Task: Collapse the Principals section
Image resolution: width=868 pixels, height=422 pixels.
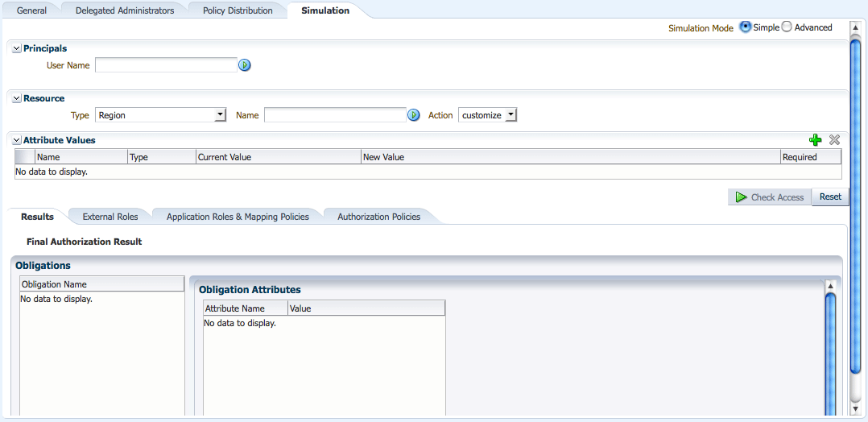Action: 17,49
